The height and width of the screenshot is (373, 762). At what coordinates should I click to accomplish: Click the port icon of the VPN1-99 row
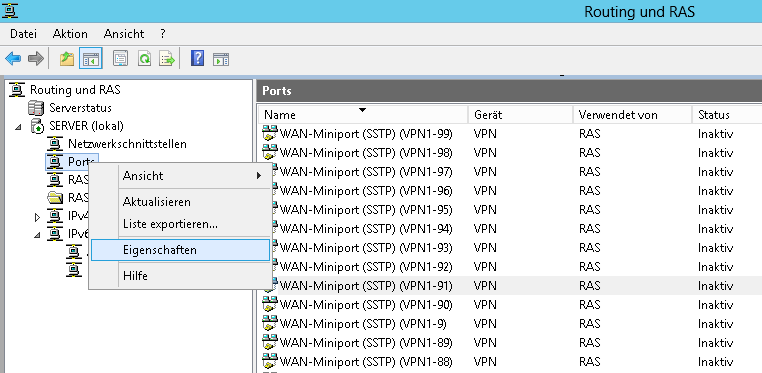270,134
